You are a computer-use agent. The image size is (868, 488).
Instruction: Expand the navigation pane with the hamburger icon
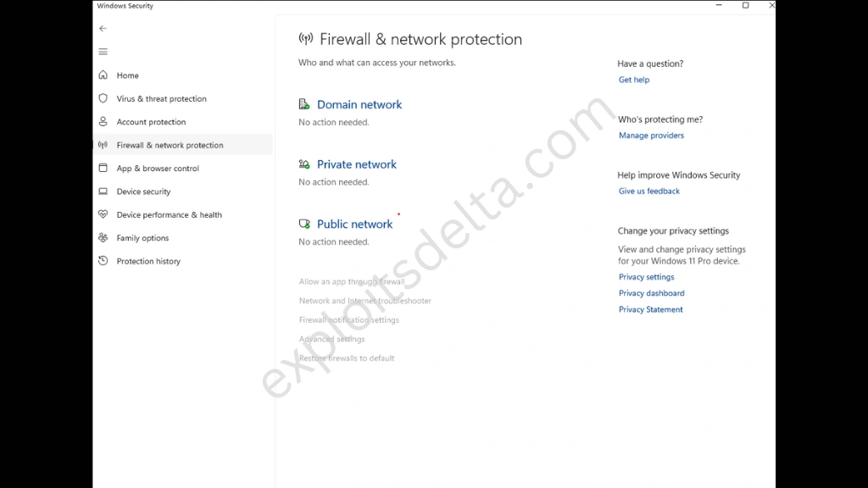pyautogui.click(x=103, y=51)
